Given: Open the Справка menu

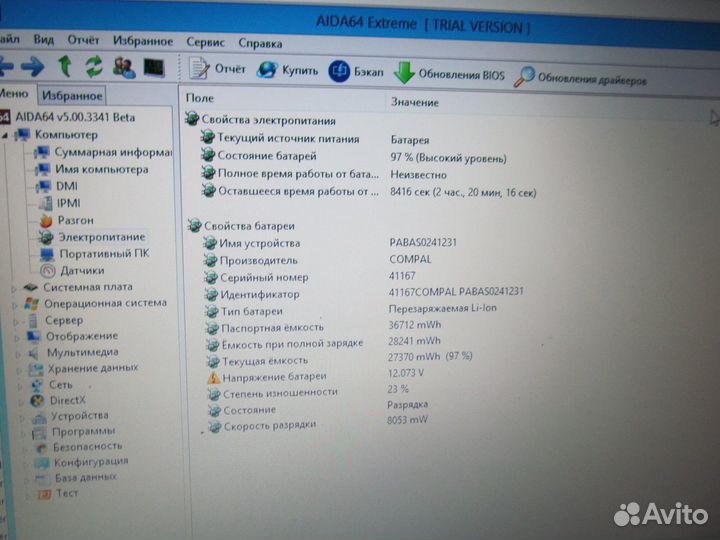Looking at the screenshot, I should pos(260,44).
